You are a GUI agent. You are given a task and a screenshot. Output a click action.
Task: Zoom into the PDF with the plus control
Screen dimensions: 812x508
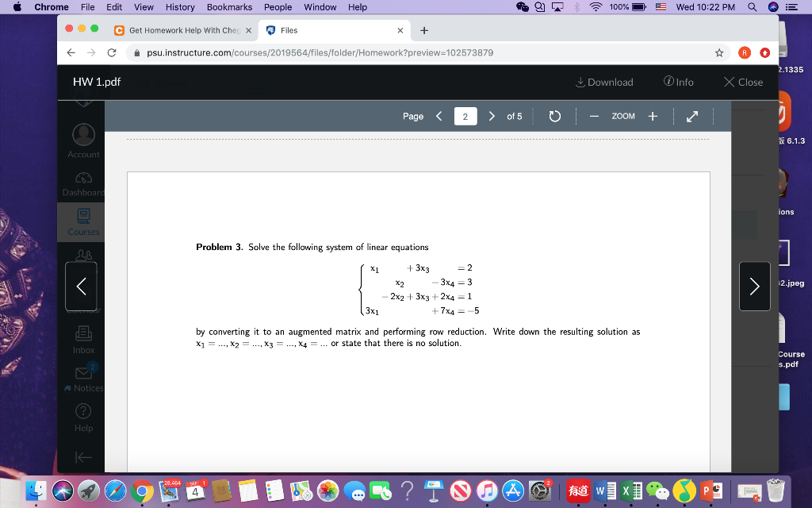(652, 116)
